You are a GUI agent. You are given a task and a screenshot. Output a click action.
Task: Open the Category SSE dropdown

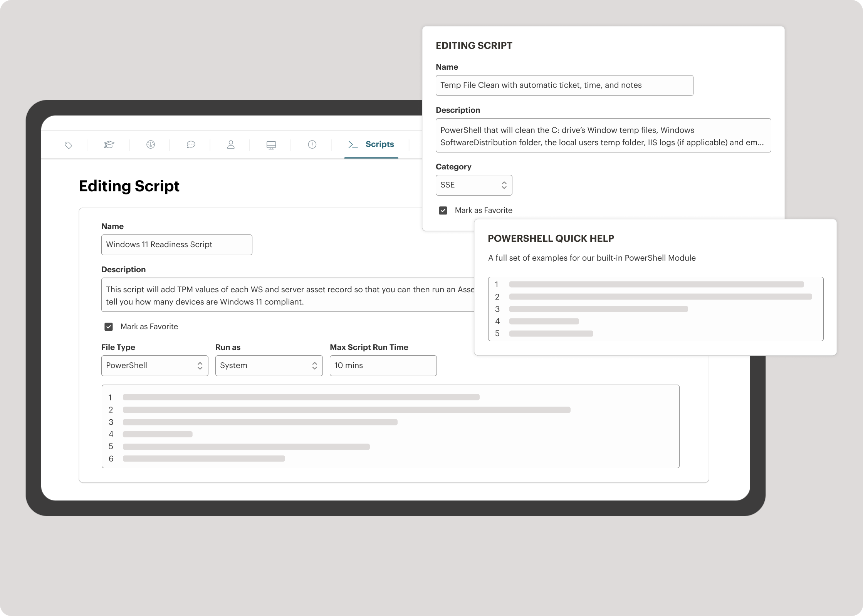point(473,185)
